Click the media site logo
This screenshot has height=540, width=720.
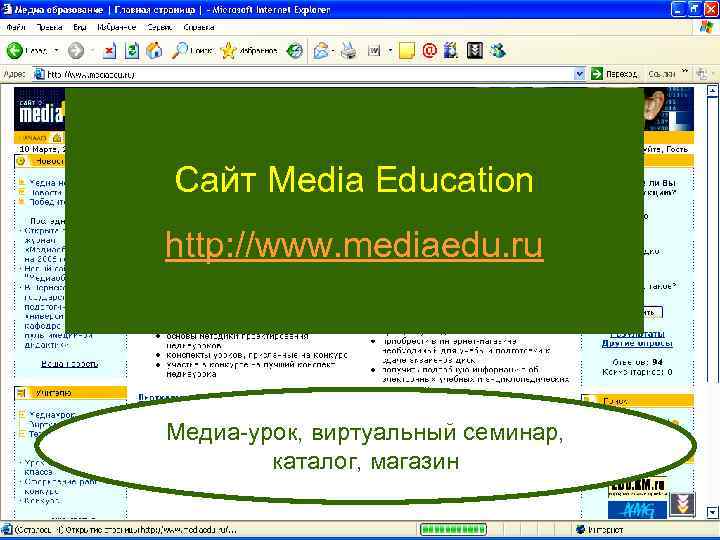(39, 110)
